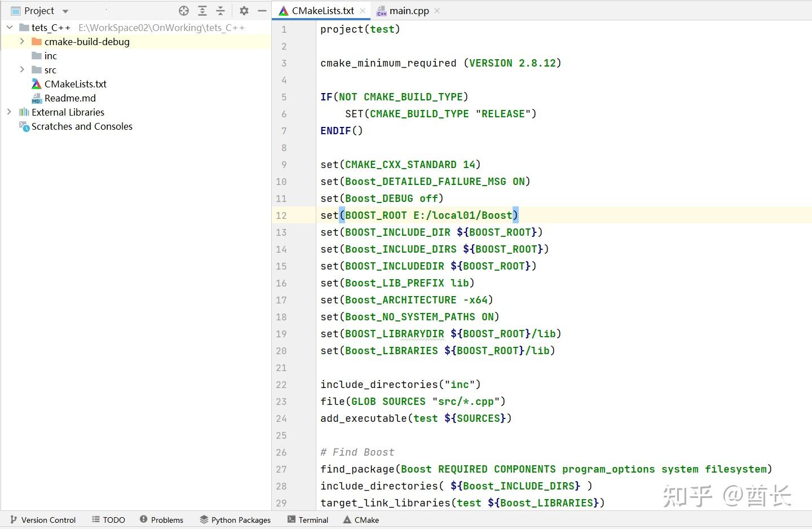Select External Libraries item

[68, 112]
